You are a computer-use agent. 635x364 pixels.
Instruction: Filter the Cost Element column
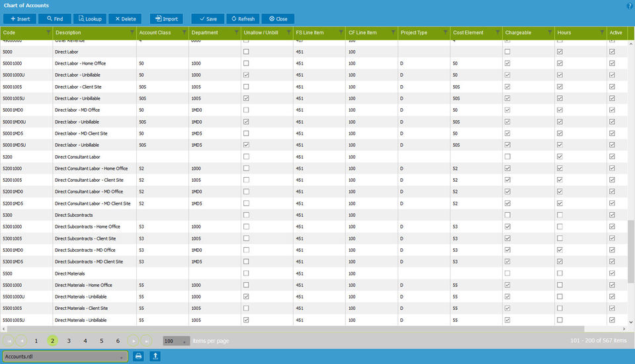(497, 32)
